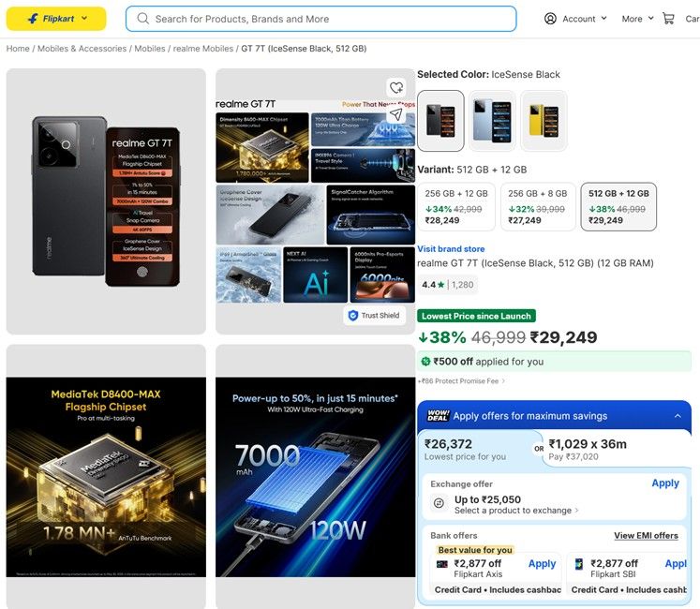
Task: Click the exchange swap icon
Action: (x=439, y=503)
